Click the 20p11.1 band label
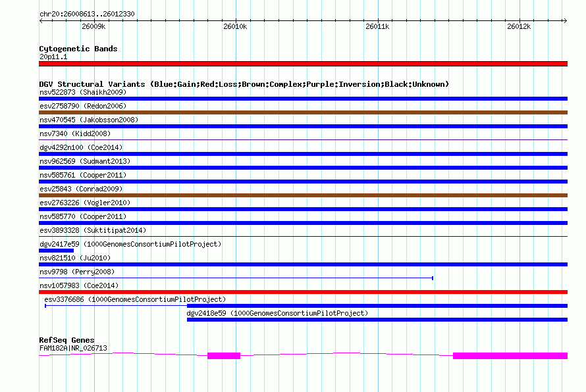Viewport: 586px width, 392px height. [53, 57]
